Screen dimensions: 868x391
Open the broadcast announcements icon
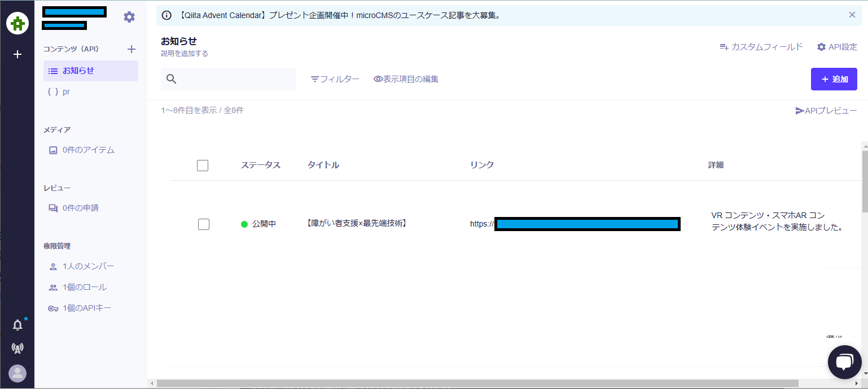tap(17, 348)
